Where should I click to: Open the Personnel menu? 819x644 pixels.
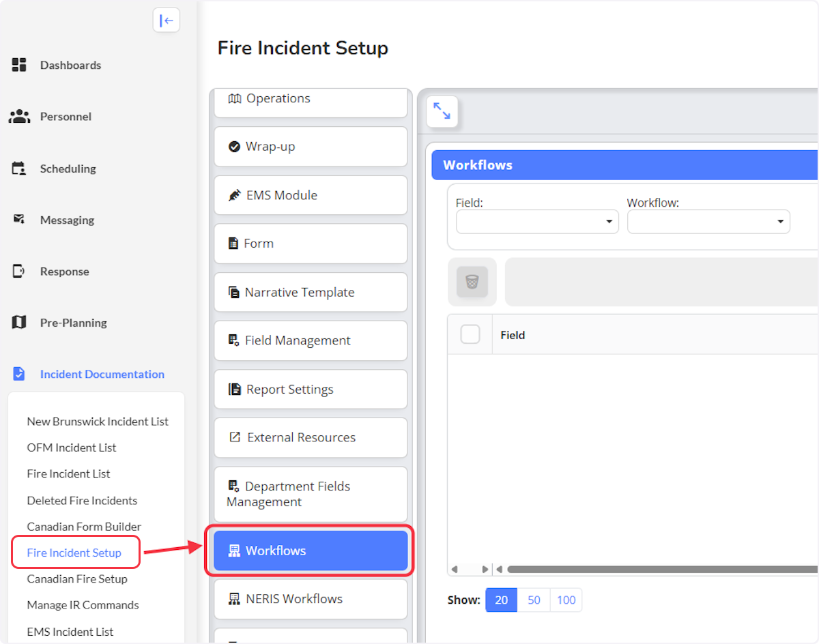click(x=66, y=116)
